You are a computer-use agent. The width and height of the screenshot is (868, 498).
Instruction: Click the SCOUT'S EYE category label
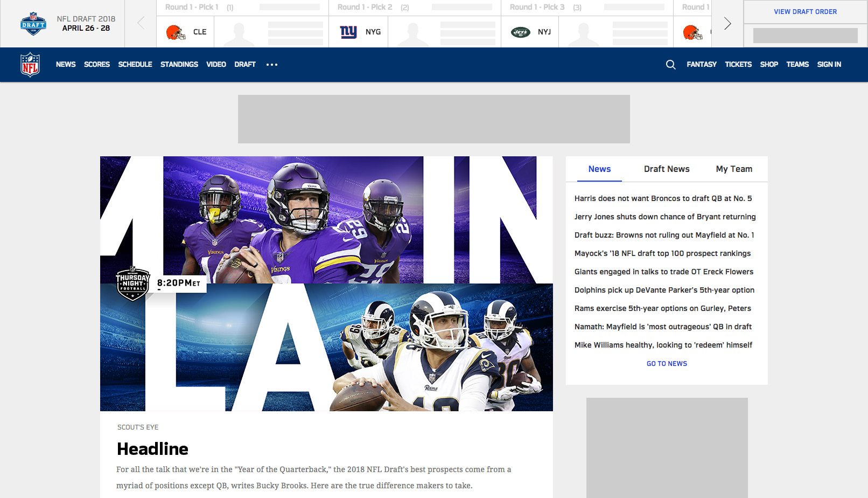(138, 427)
